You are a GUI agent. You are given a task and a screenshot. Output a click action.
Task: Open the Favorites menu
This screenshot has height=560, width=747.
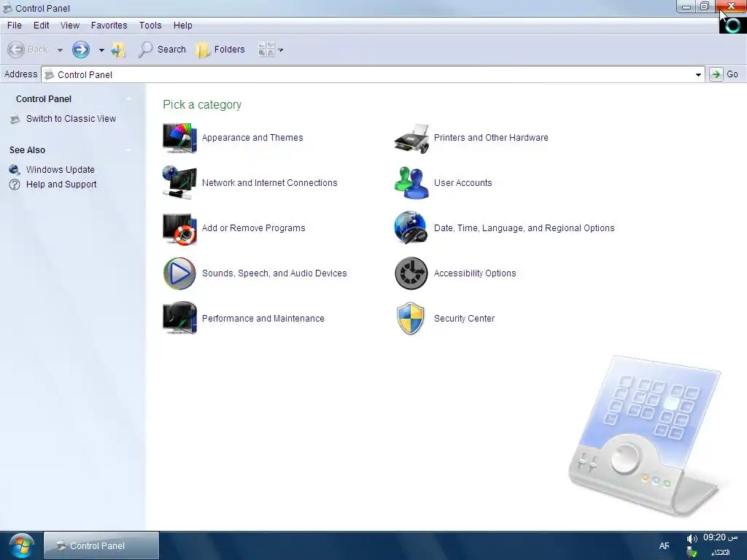[x=109, y=26]
